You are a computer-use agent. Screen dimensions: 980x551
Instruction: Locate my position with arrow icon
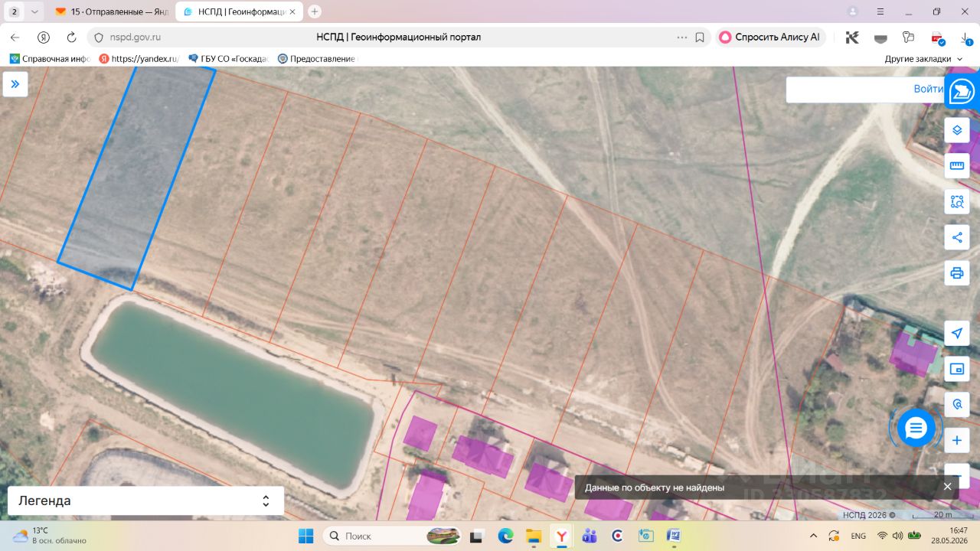(957, 333)
